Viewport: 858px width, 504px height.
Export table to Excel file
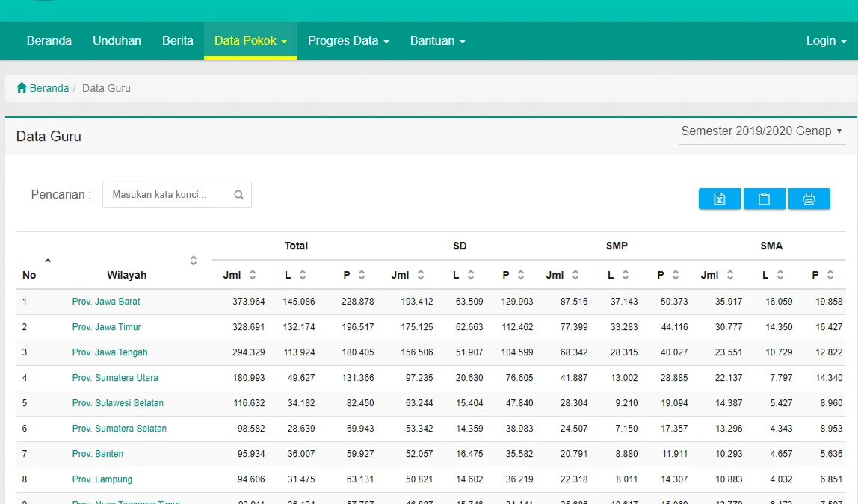tap(719, 199)
